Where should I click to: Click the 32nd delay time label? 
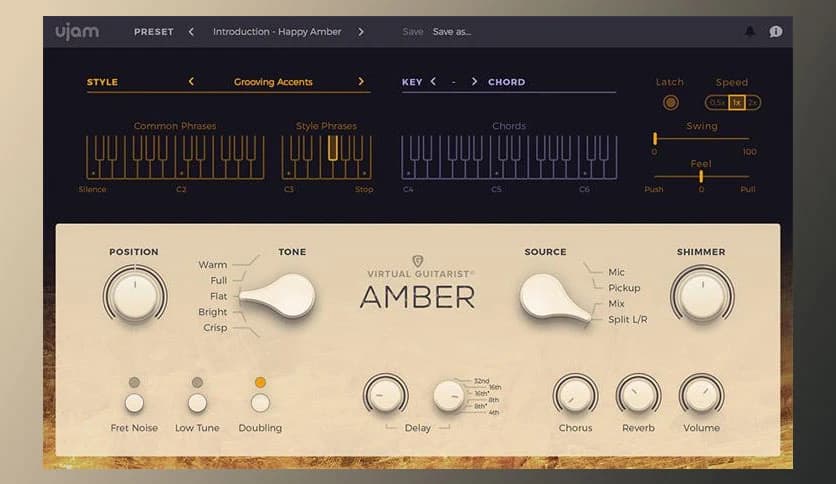(481, 381)
